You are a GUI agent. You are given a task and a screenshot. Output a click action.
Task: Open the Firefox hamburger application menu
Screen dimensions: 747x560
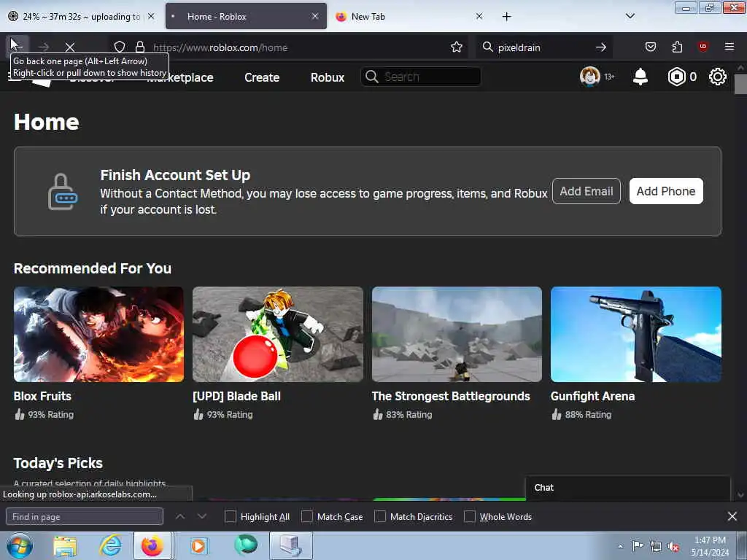click(x=729, y=47)
